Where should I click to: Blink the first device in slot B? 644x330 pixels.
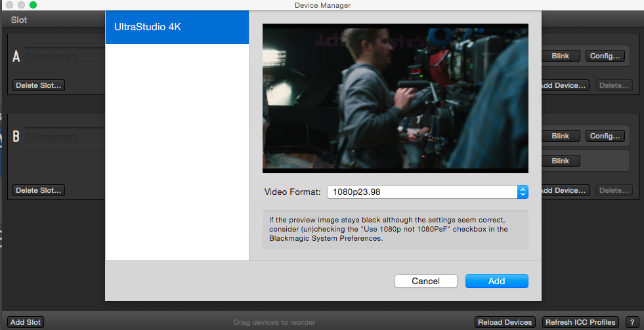pyautogui.click(x=560, y=136)
